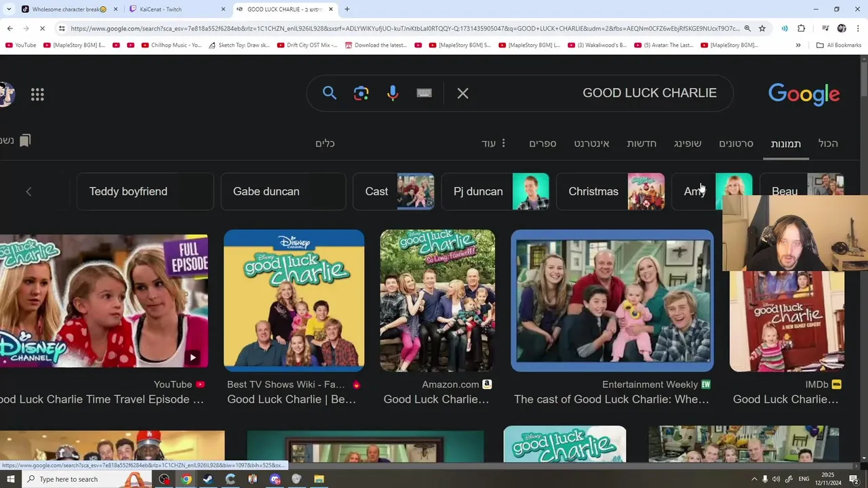
Task: Filter by Teddy boyfriend chip
Action: [145, 192]
